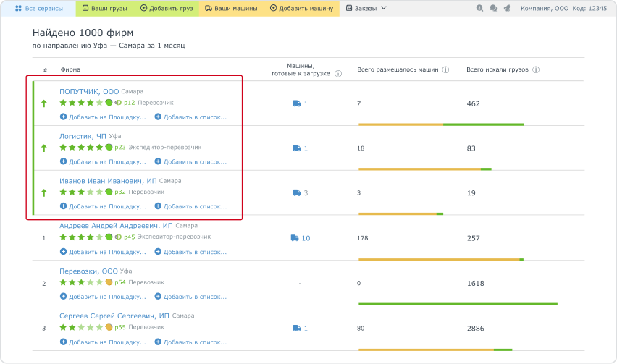
Task: Click info icon by 'Машины, готовые к загрузке'
Action: (338, 74)
